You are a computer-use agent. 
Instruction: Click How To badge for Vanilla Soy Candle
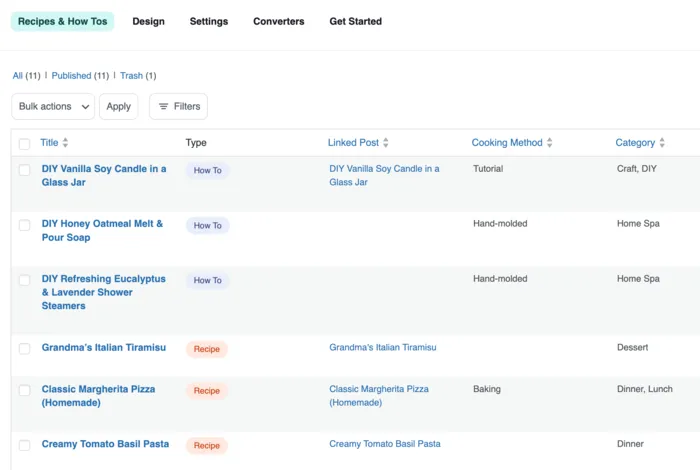[x=208, y=171]
